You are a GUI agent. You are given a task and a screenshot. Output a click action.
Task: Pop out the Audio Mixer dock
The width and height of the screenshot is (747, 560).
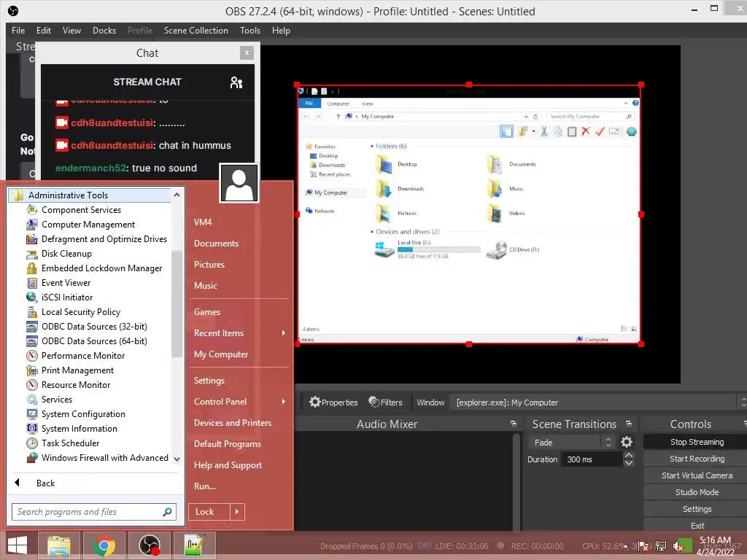click(513, 424)
